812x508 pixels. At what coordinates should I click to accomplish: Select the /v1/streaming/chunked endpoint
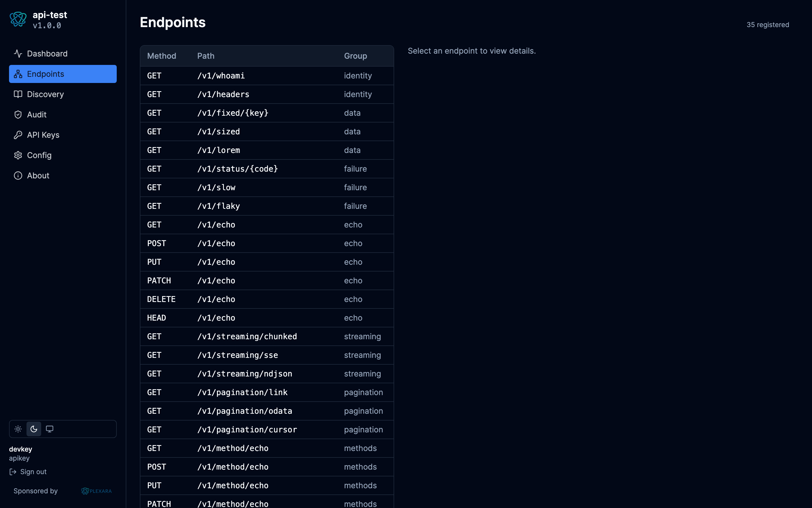point(267,337)
